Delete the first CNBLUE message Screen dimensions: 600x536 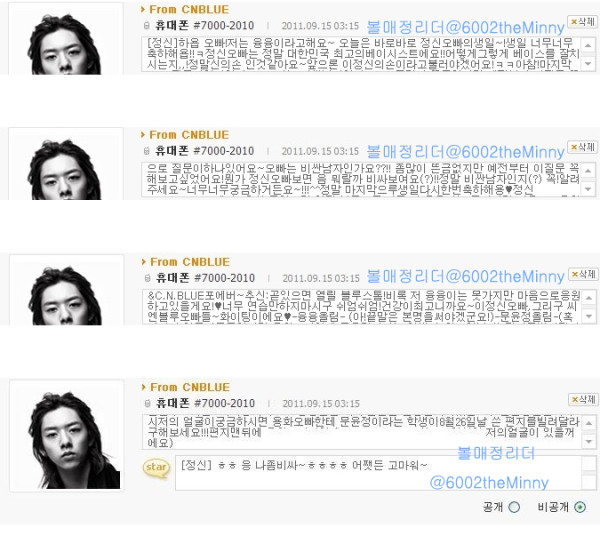point(582,22)
